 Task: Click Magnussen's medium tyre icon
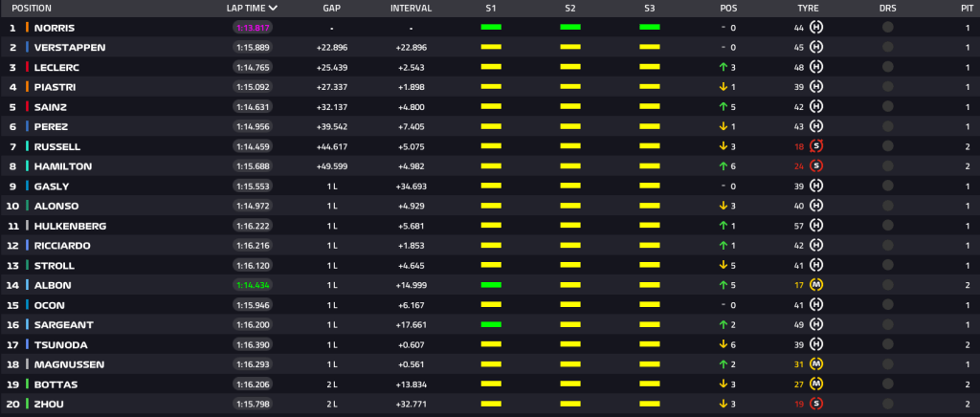[816, 364]
